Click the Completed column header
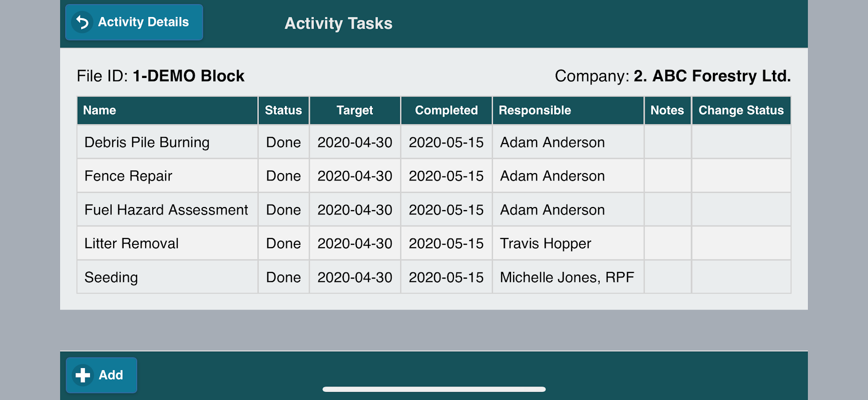This screenshot has height=400, width=868. 447,110
